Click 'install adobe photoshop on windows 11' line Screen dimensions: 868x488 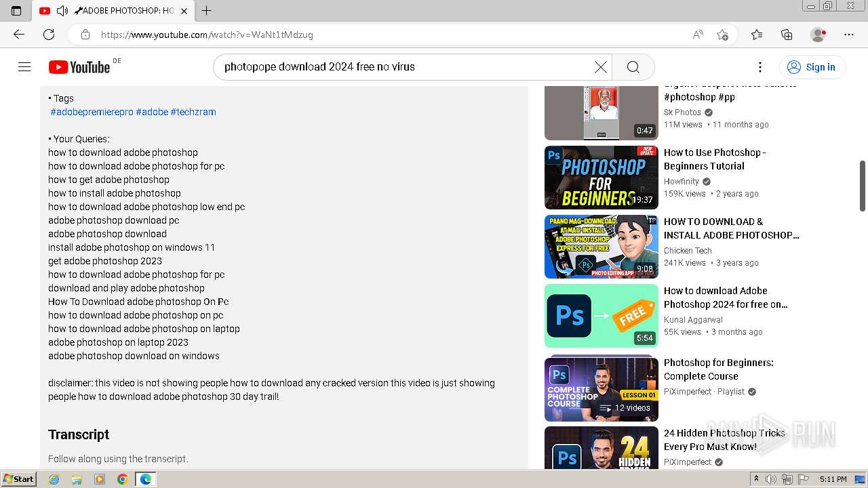pyautogui.click(x=132, y=247)
